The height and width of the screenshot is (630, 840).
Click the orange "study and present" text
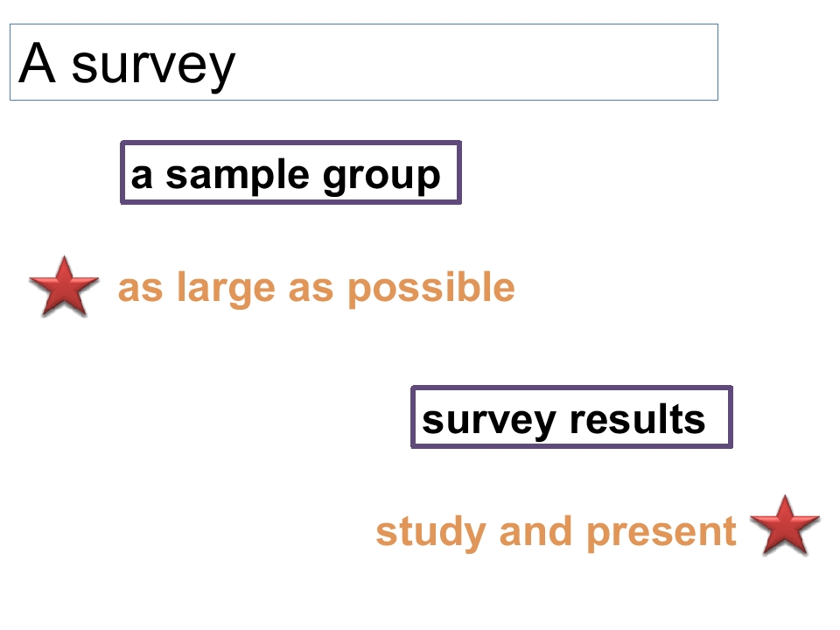click(556, 533)
